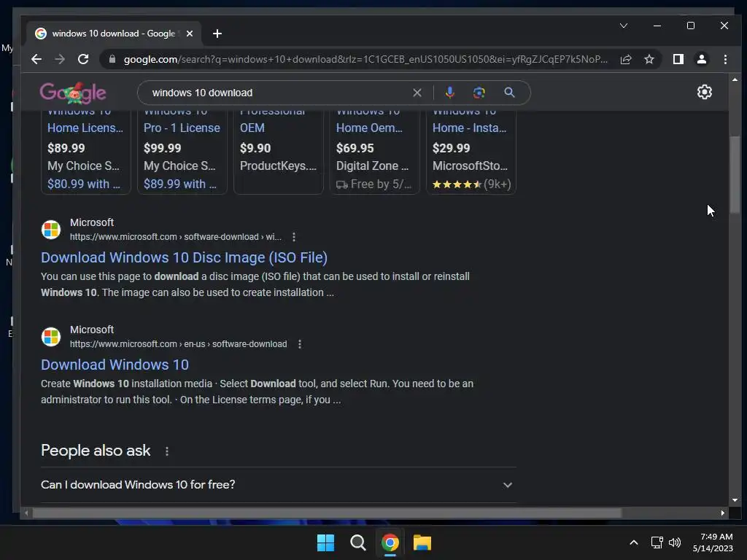Click the Google holiday doodle logo
This screenshot has height=560, width=747.
click(x=73, y=93)
